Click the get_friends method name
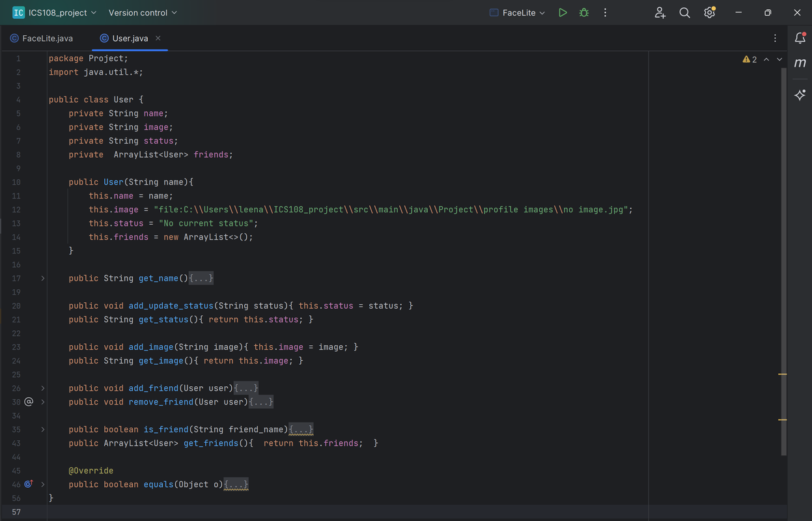 tap(211, 443)
